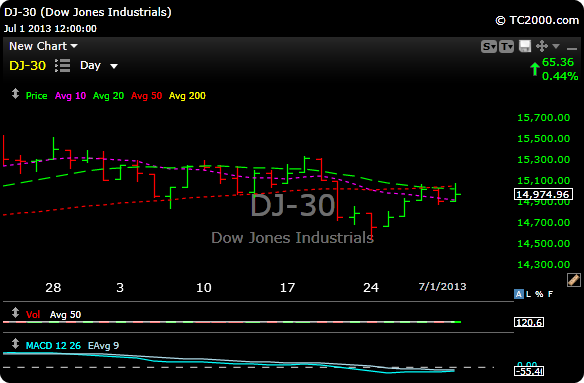Toggle the F scale button

tap(550, 294)
